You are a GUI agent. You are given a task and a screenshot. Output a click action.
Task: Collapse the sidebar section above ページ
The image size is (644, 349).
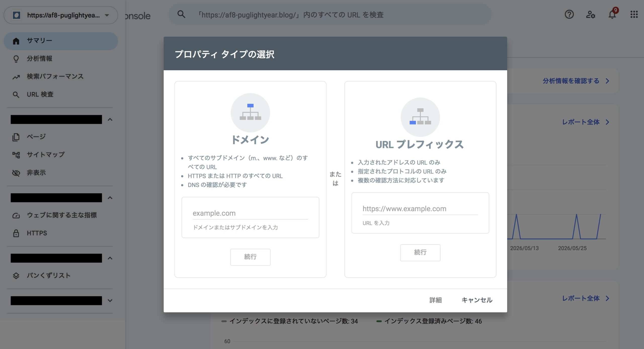(110, 120)
